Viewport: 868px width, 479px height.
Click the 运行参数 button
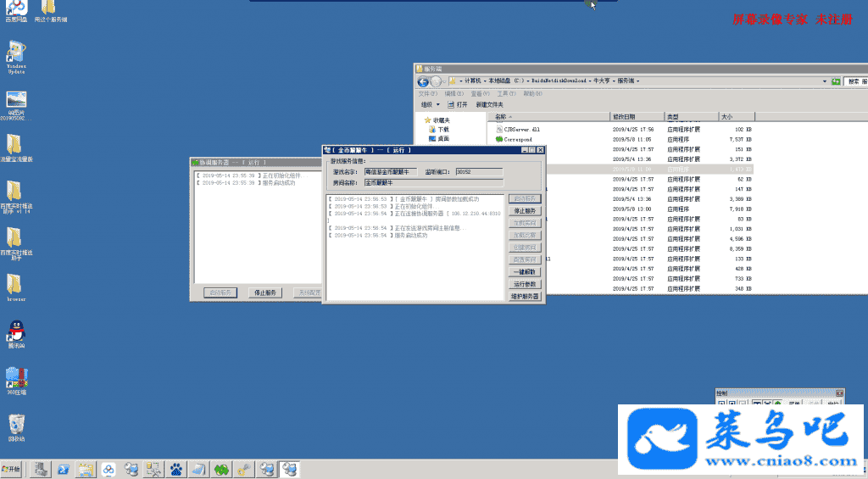pyautogui.click(x=525, y=284)
